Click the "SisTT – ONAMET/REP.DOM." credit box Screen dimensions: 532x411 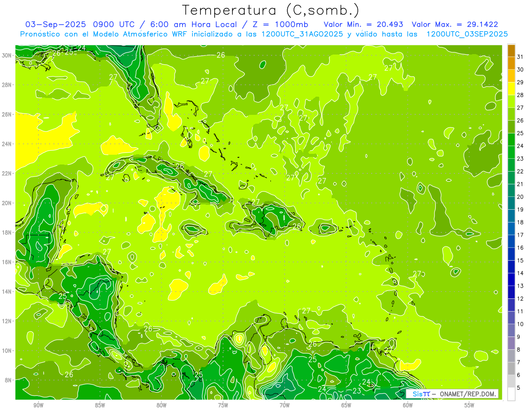point(452,394)
